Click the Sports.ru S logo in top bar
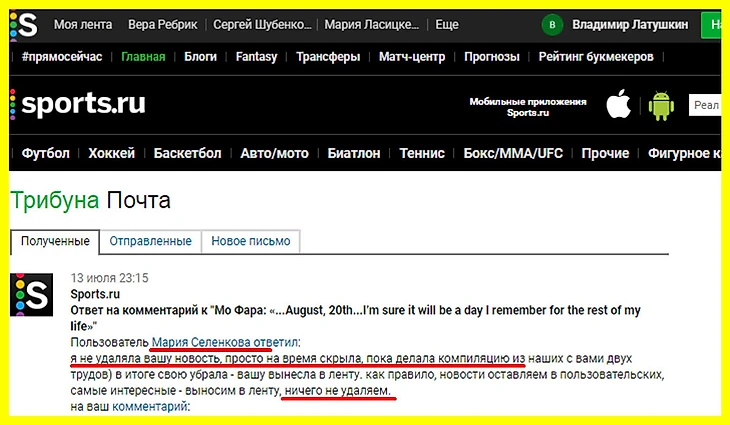This screenshot has height=425, width=730. [x=24, y=25]
